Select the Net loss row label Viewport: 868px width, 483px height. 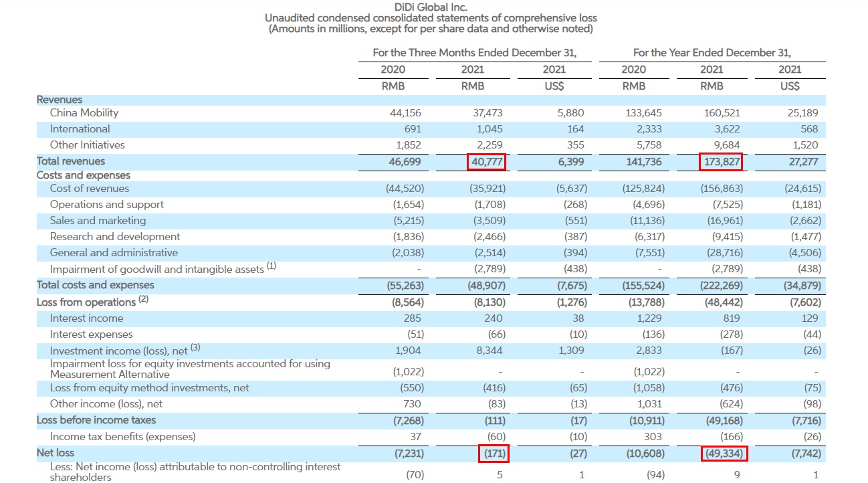(56, 453)
